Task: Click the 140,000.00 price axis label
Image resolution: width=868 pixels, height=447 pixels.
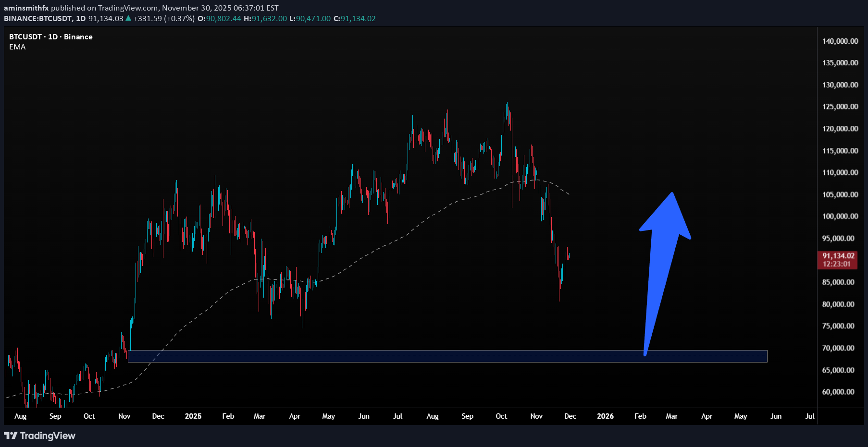Action: pos(840,41)
